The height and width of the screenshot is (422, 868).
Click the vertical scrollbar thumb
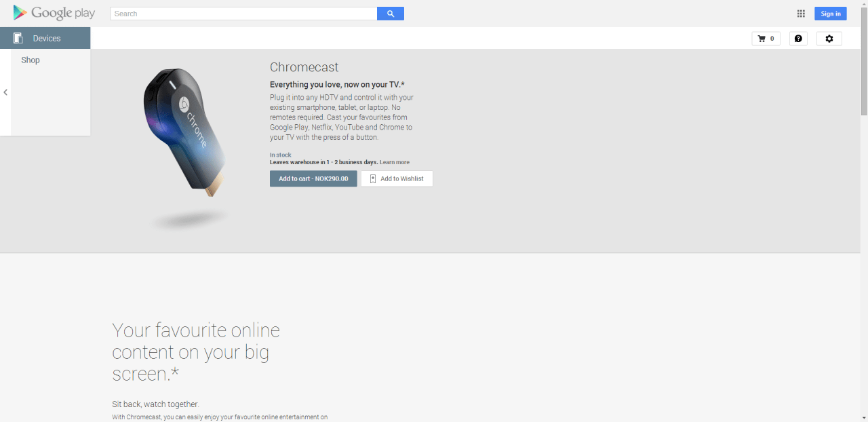(x=864, y=62)
